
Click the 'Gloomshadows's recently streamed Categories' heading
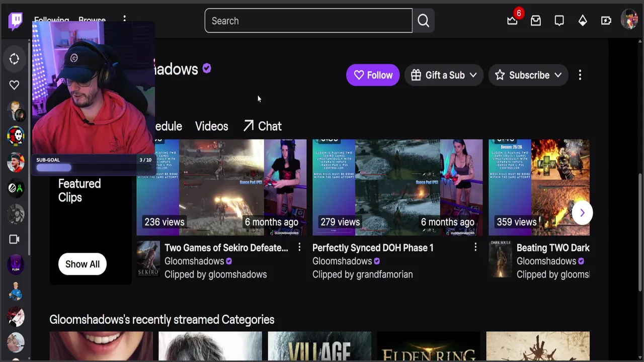[162, 320]
